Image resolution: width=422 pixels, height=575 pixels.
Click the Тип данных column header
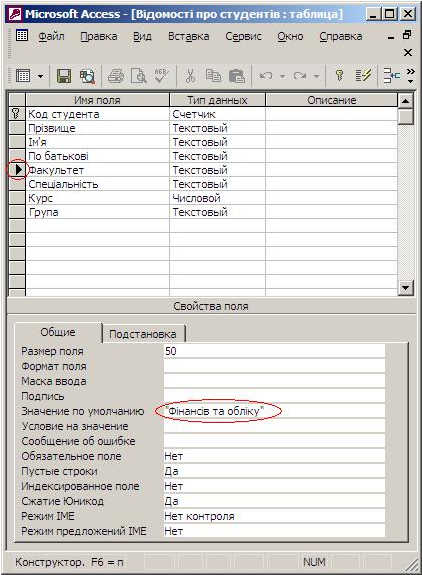click(x=217, y=100)
